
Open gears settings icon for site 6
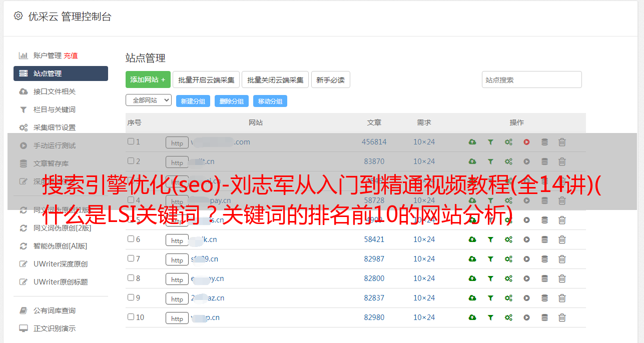(508, 239)
